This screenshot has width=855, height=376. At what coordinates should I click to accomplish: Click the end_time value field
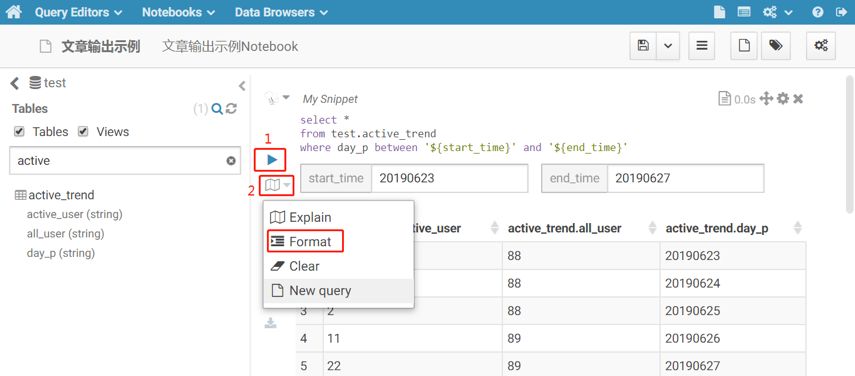tap(685, 178)
